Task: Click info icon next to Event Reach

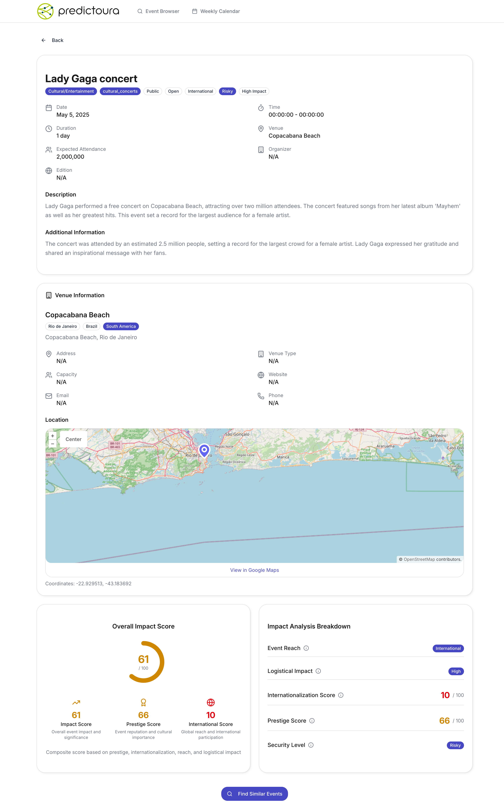Action: pos(306,648)
